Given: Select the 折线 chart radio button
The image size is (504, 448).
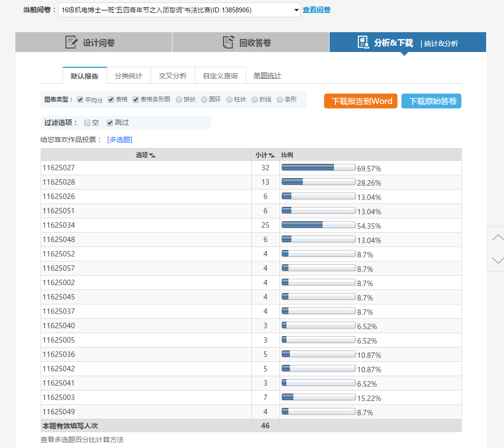Looking at the screenshot, I should (255, 100).
